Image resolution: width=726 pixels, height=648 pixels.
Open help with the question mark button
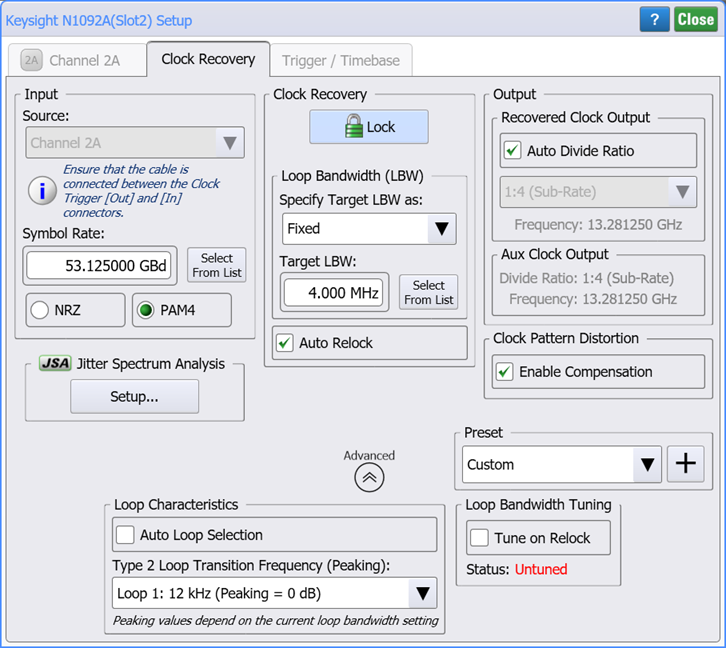click(x=654, y=19)
